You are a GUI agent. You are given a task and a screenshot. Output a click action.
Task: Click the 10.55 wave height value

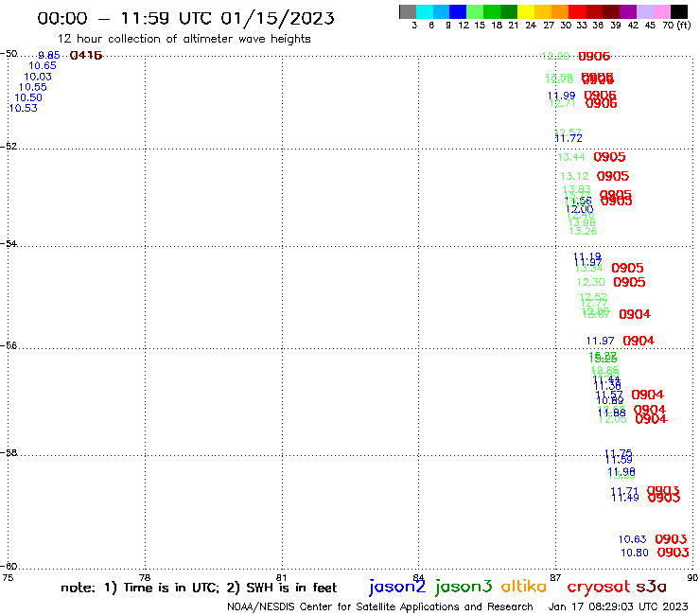(x=32, y=87)
